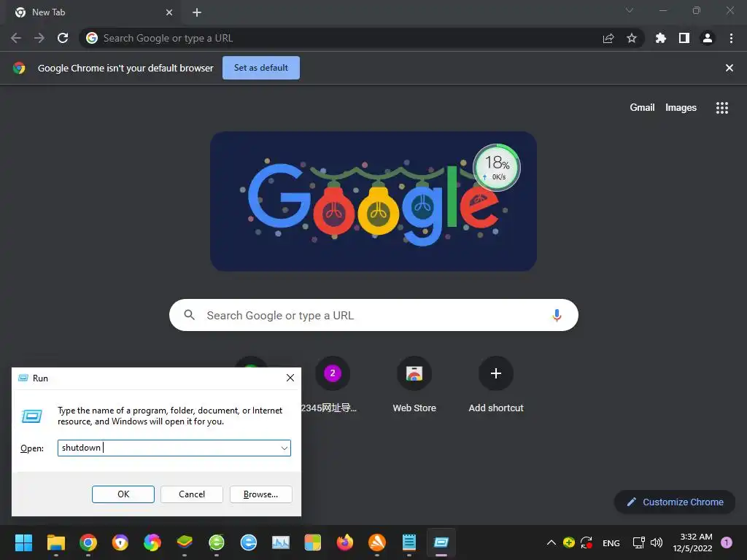
Task: Open the Windows Start menu
Action: tap(23, 542)
